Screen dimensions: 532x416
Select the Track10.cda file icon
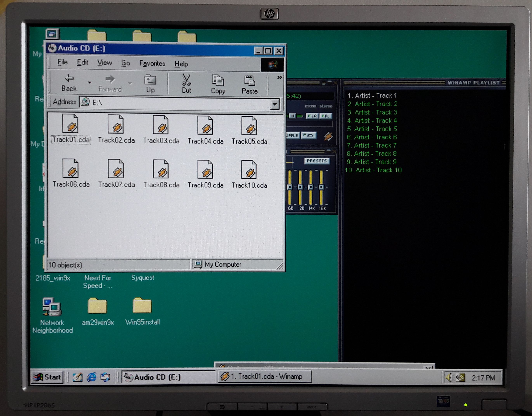point(249,170)
